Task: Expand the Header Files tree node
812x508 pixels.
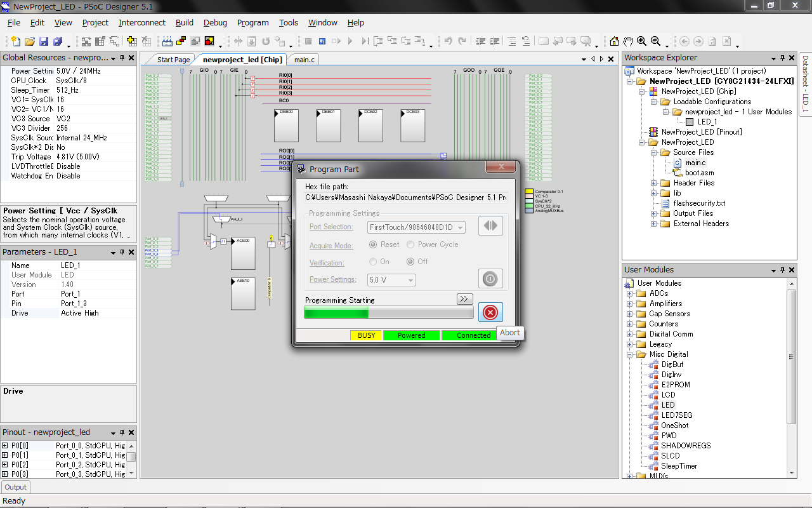Action: (654, 183)
